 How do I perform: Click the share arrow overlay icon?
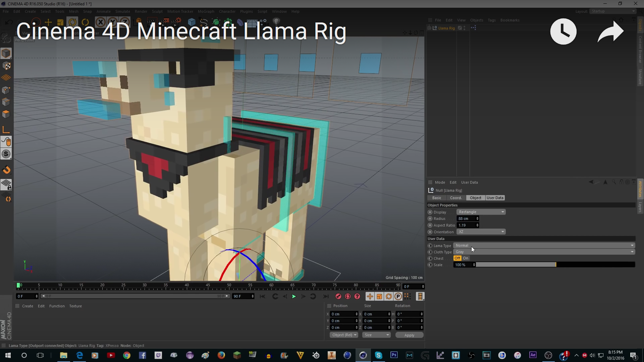click(x=610, y=32)
